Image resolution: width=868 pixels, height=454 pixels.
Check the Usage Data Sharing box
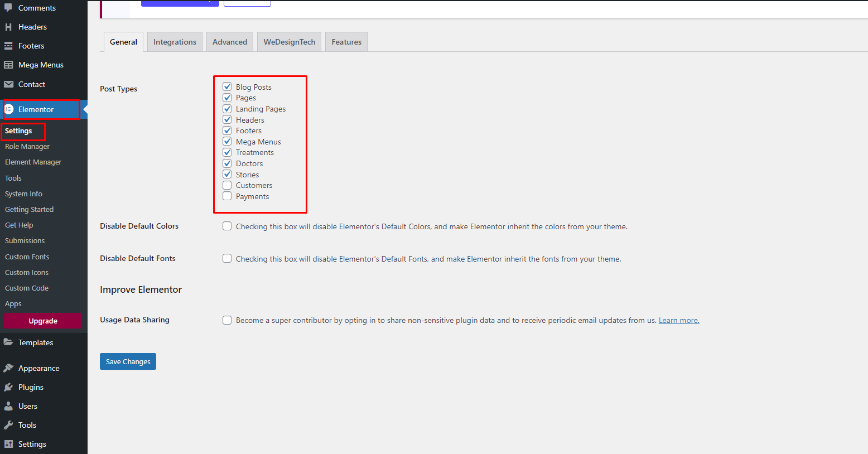coord(227,320)
